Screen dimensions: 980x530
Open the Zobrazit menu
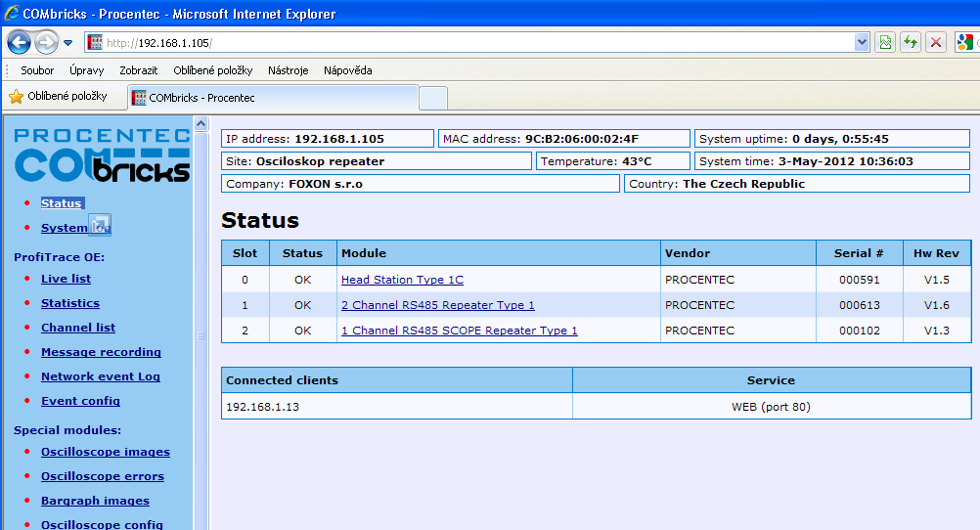click(138, 70)
